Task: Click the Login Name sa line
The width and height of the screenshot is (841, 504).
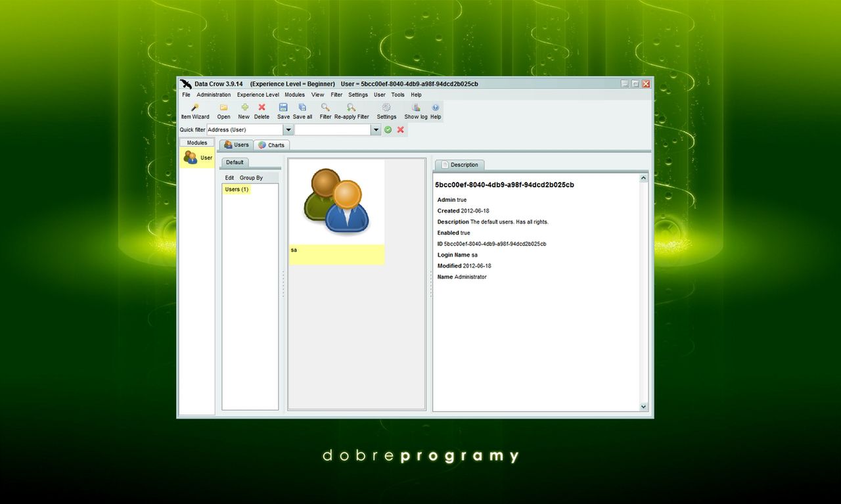Action: [457, 255]
